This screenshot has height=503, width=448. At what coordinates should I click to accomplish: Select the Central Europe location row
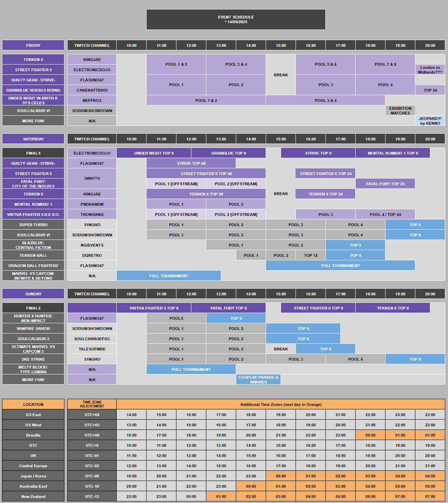tap(33, 466)
